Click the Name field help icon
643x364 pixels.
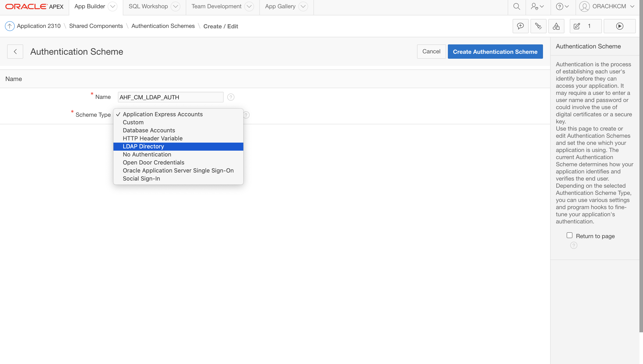pos(231,97)
